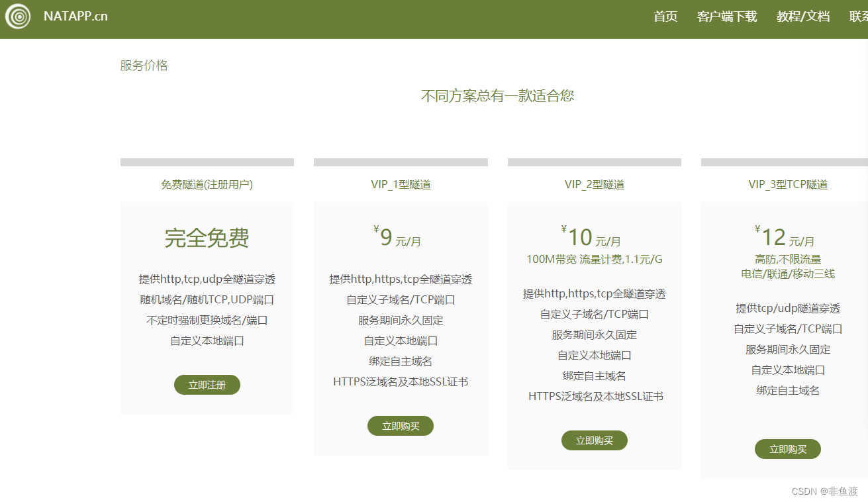Click the NATAPP spiral logo icon

pos(18,17)
